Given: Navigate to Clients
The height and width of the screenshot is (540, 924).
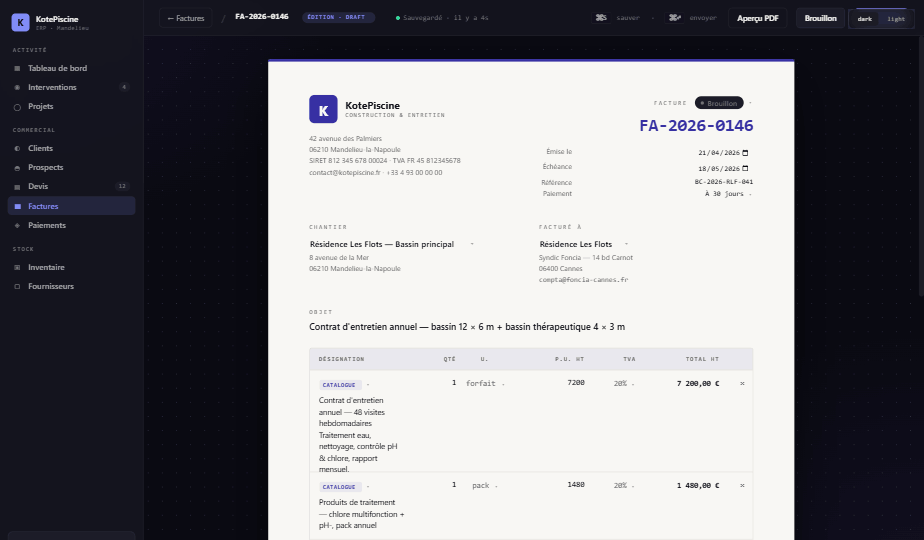Looking at the screenshot, I should coord(71,149).
